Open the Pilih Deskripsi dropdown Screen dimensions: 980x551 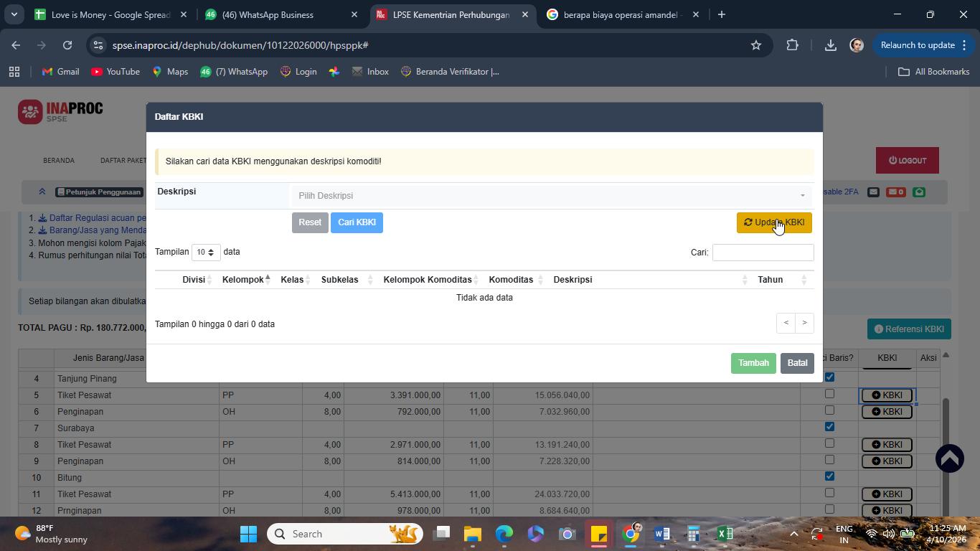552,196
